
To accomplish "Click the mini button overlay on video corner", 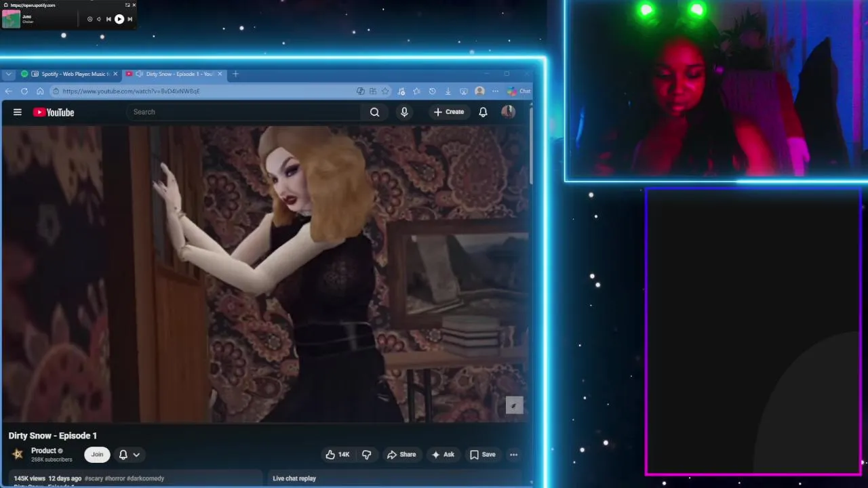I will pos(514,405).
